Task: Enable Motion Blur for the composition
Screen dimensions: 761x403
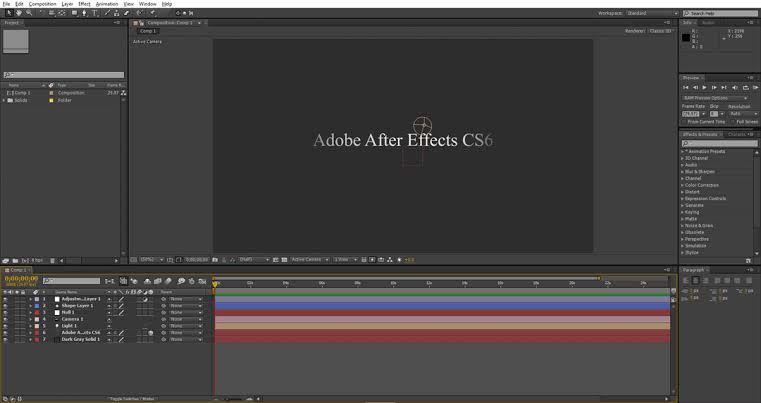Action: [168, 281]
